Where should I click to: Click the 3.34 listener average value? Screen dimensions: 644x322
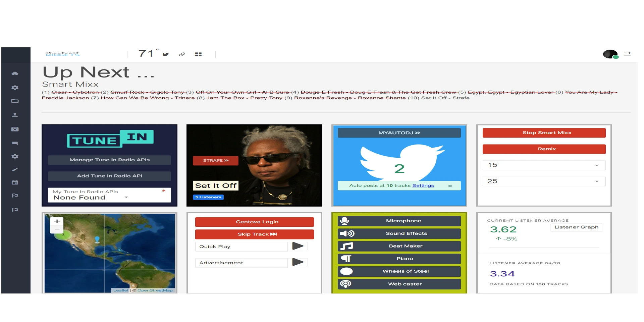click(502, 274)
